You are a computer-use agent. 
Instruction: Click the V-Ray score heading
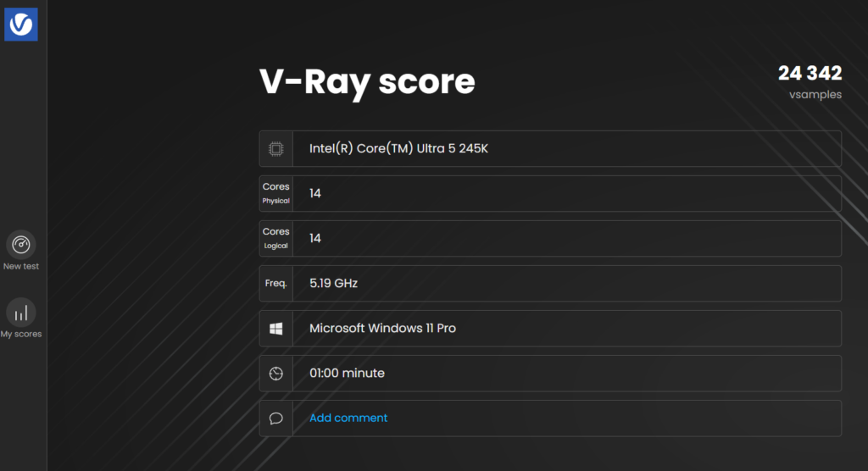(367, 82)
